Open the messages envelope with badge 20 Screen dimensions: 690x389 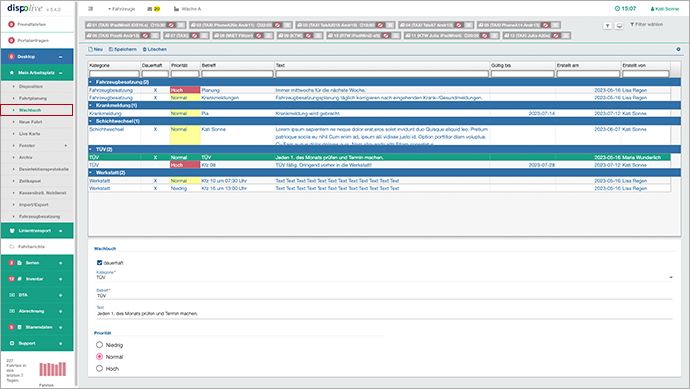154,9
